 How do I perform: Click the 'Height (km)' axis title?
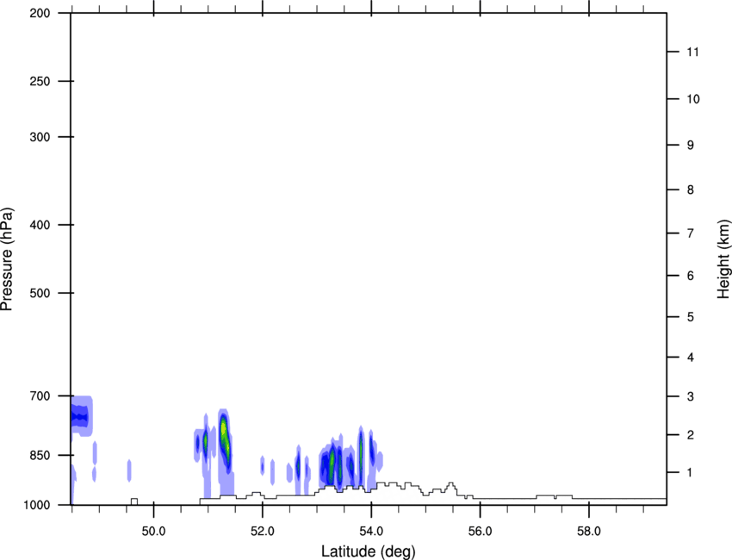pos(723,258)
